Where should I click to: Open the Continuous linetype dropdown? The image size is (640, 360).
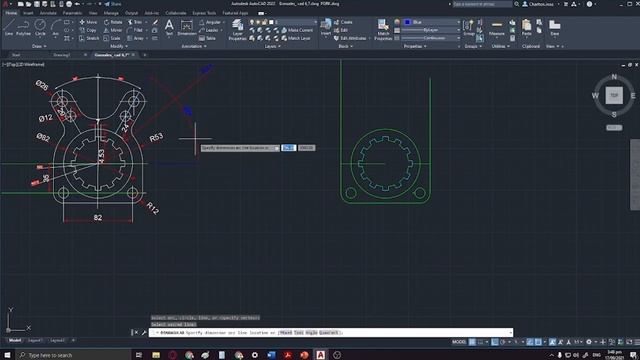pos(431,38)
